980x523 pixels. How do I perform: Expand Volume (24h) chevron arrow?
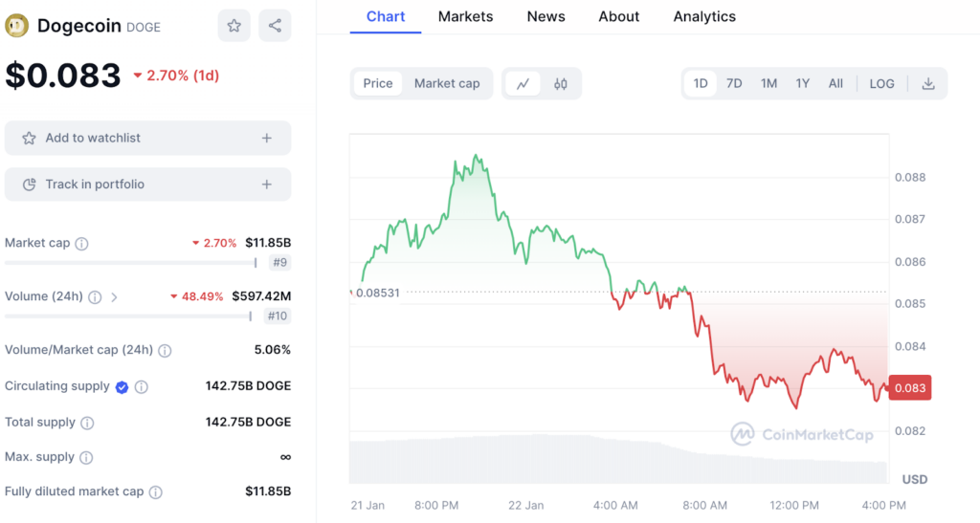click(115, 297)
